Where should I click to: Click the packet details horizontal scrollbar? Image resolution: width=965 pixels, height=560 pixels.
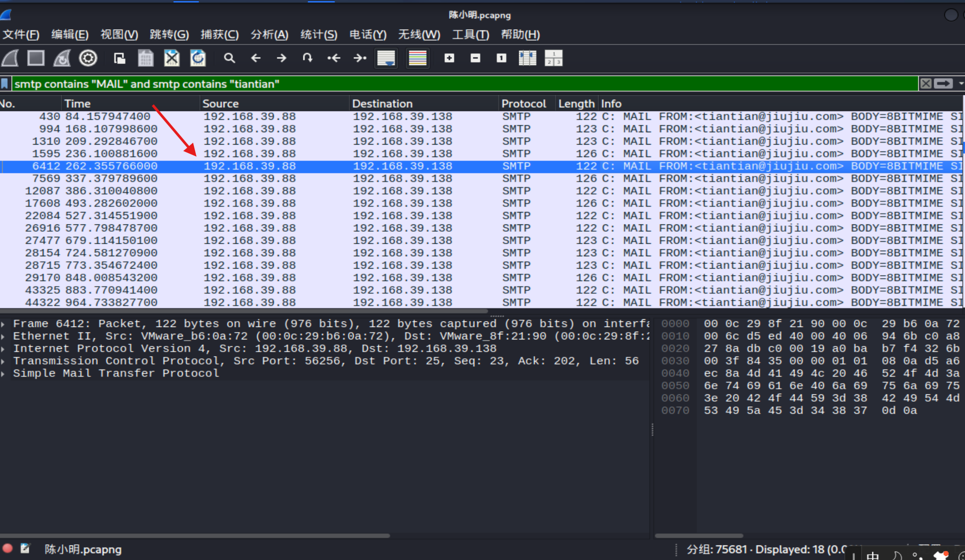[x=195, y=536]
